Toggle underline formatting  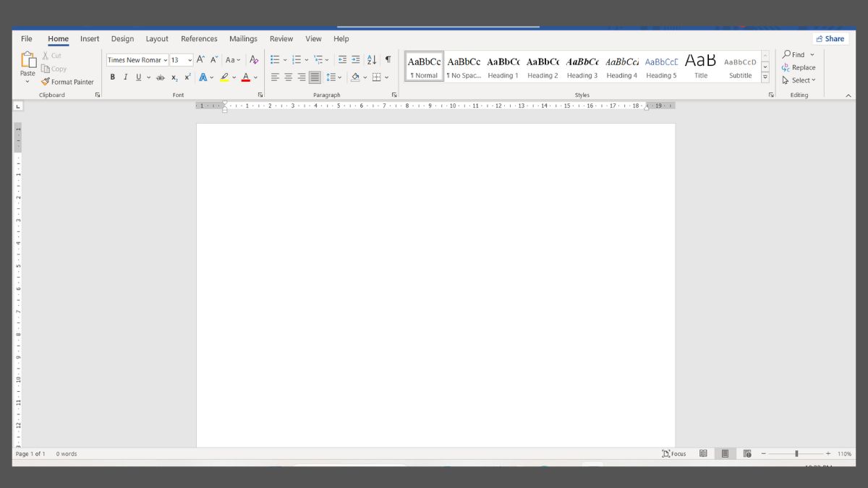click(x=139, y=77)
